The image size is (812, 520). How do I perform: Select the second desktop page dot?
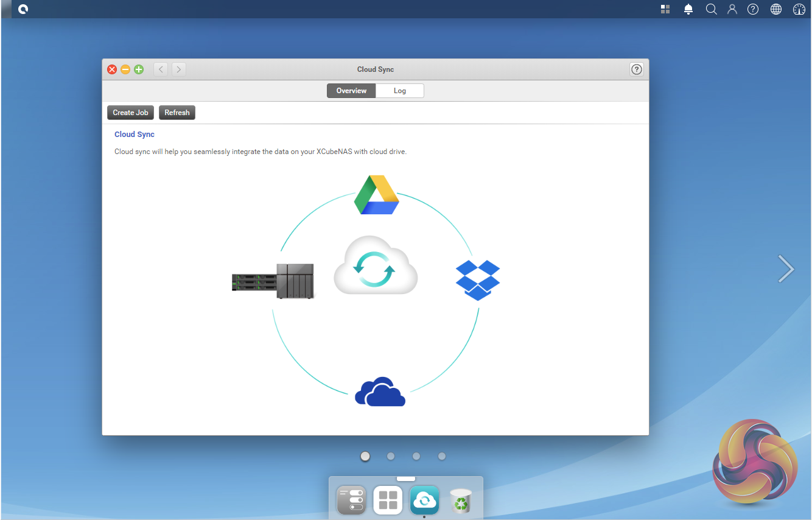[391, 456]
